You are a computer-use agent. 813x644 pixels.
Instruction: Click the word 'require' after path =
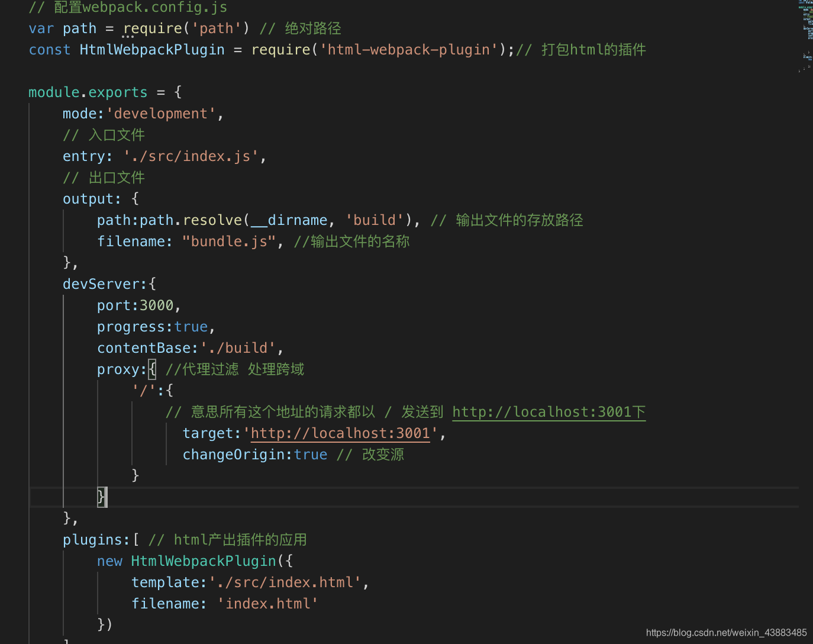coord(153,28)
